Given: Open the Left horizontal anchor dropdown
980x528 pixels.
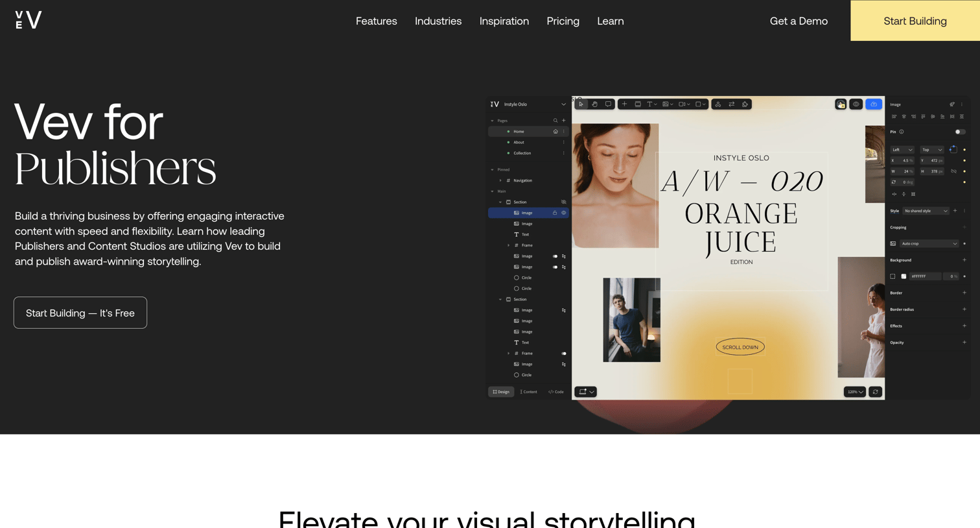Looking at the screenshot, I should click(x=902, y=150).
